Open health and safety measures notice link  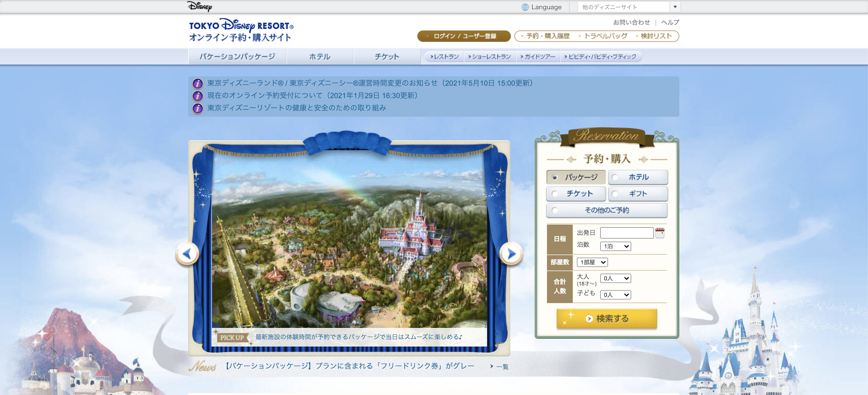pyautogui.click(x=296, y=108)
